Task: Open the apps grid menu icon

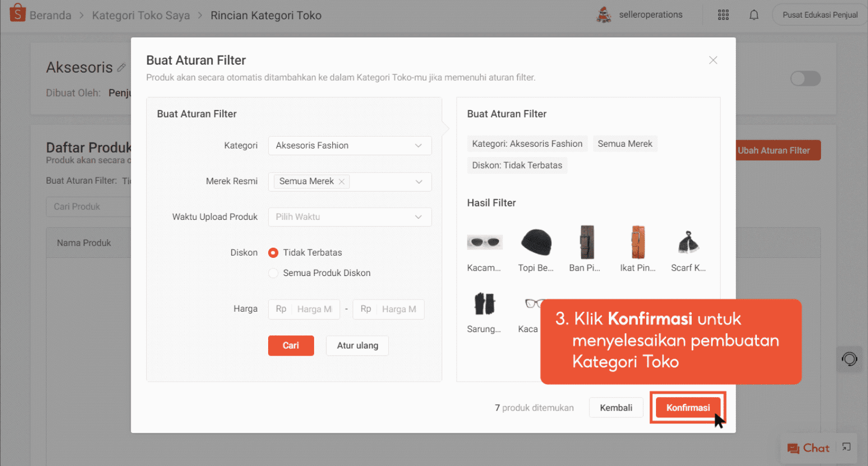Action: click(723, 15)
